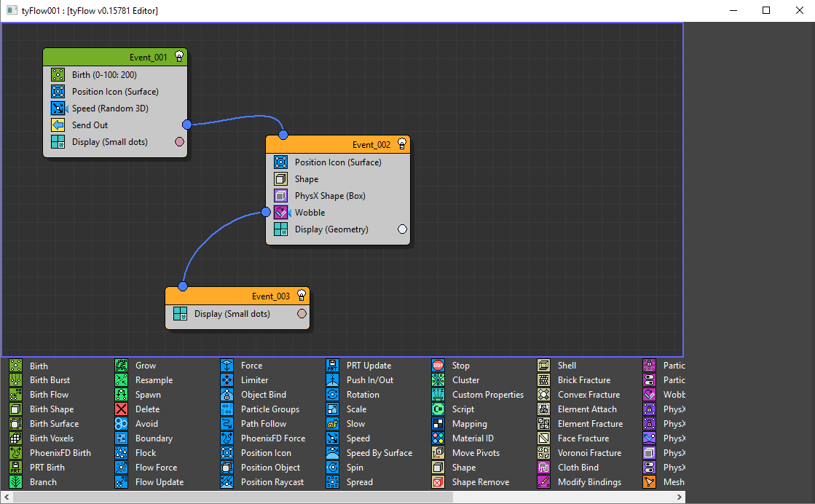Select Display icon in Event_001
Image resolution: width=815 pixels, height=504 pixels.
[58, 142]
